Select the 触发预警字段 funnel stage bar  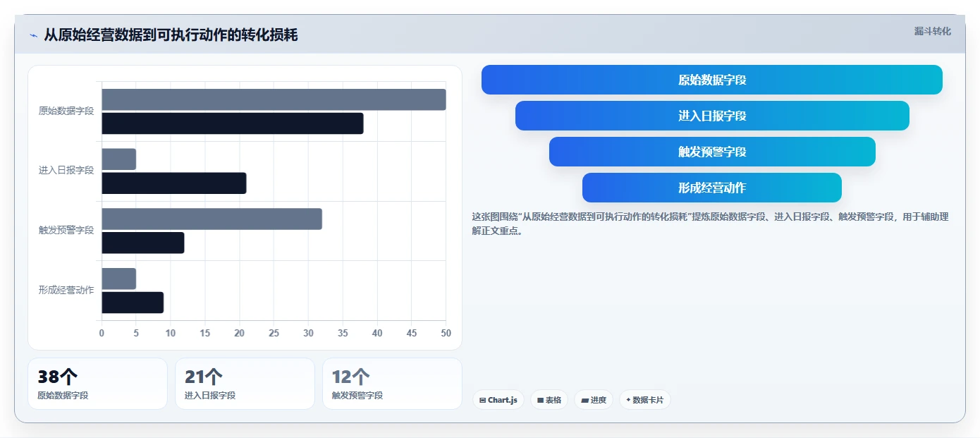[x=712, y=152]
